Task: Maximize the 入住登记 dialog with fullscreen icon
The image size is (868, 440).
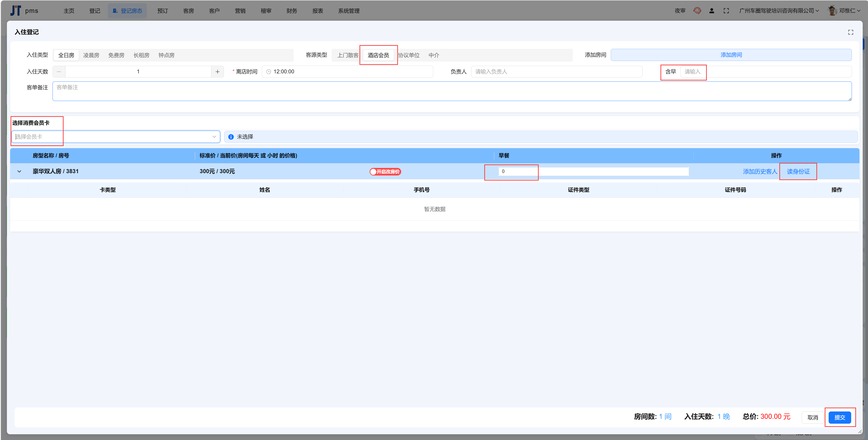Action: click(850, 32)
